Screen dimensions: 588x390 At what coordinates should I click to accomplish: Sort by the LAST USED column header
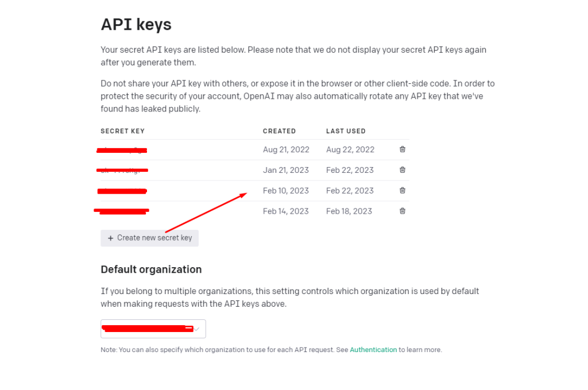click(x=346, y=131)
